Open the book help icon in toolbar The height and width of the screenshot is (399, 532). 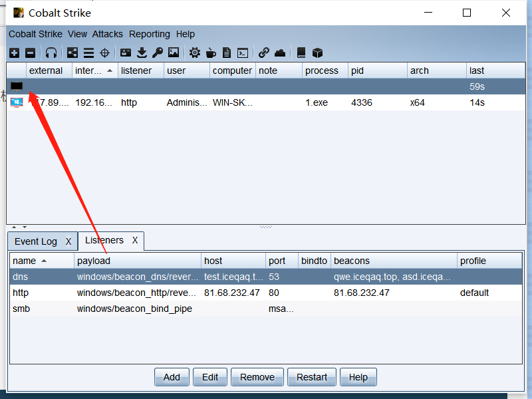click(x=301, y=53)
